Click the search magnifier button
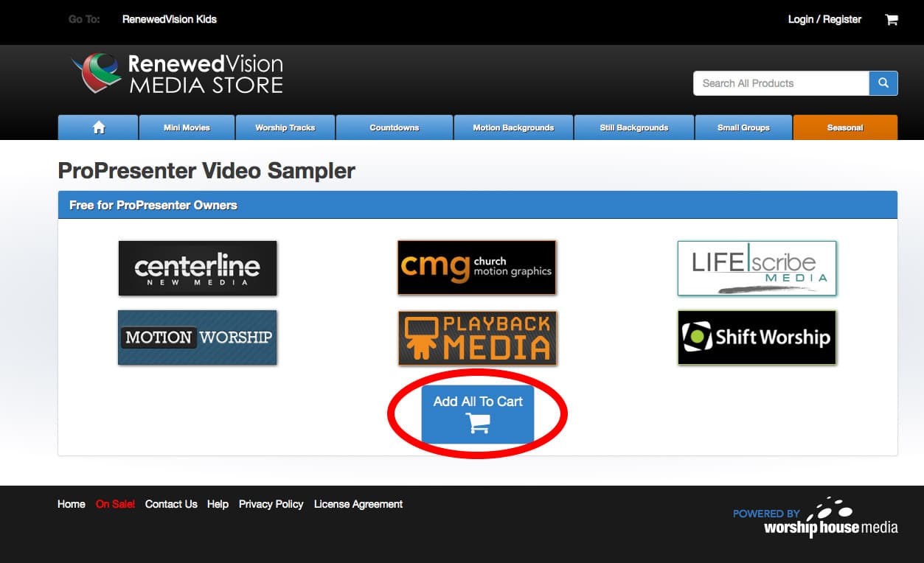Image resolution: width=924 pixels, height=563 pixels. (883, 83)
